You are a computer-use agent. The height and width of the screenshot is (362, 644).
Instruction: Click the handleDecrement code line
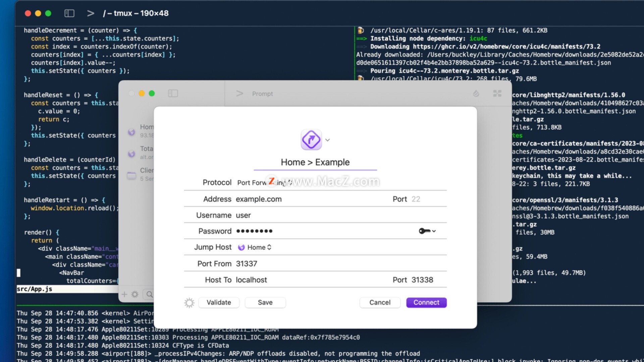[80, 30]
